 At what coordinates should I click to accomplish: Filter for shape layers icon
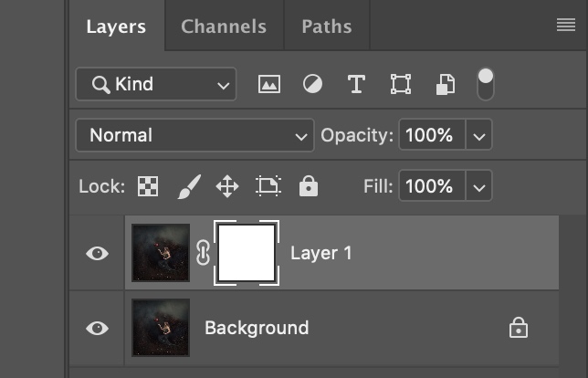[x=401, y=84]
